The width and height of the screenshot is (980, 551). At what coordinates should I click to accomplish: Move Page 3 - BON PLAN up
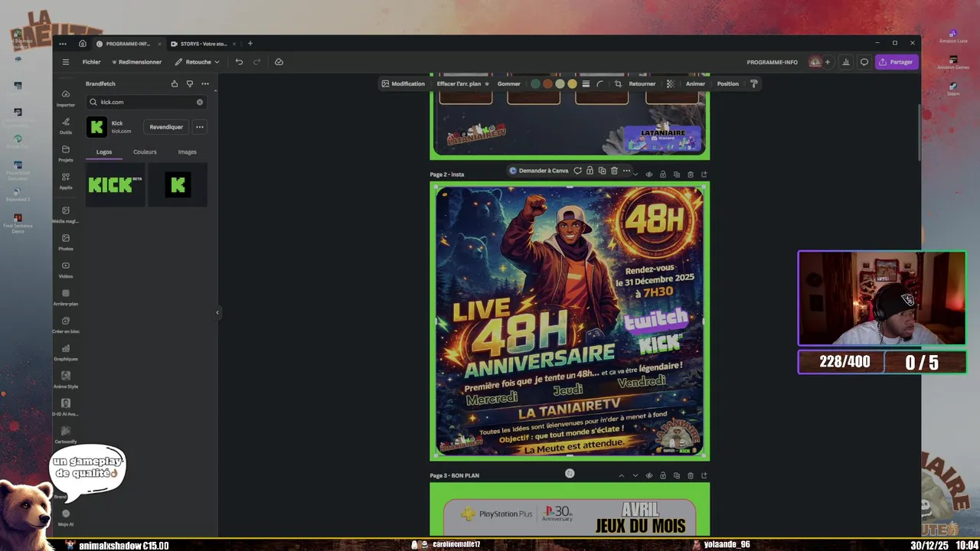coord(621,475)
